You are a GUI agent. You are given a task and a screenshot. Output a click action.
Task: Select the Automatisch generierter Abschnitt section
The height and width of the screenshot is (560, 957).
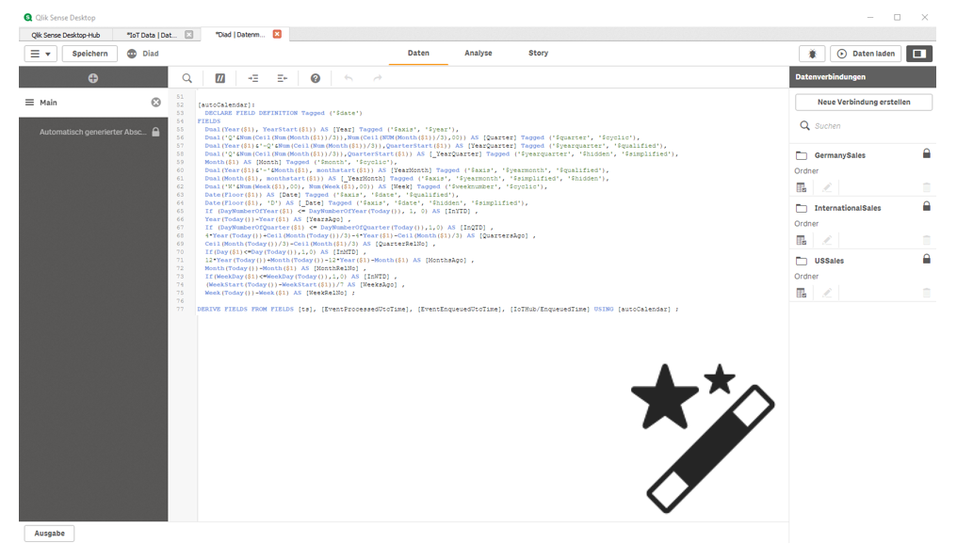[92, 132]
